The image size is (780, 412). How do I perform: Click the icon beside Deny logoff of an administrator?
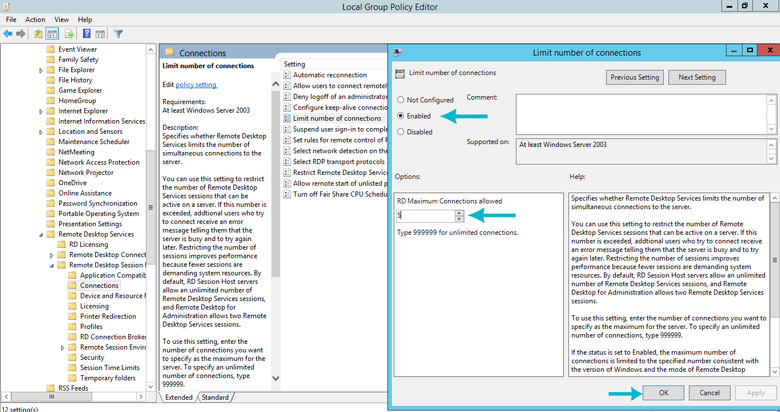(x=287, y=97)
